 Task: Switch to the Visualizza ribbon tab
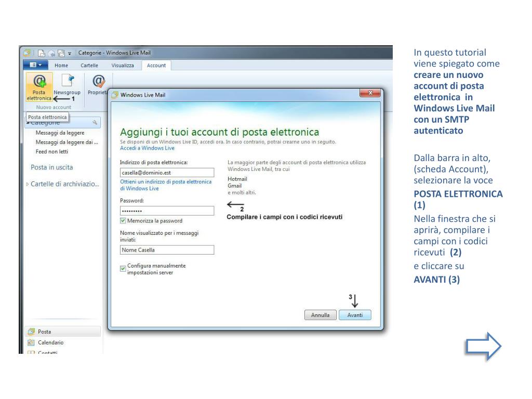123,65
